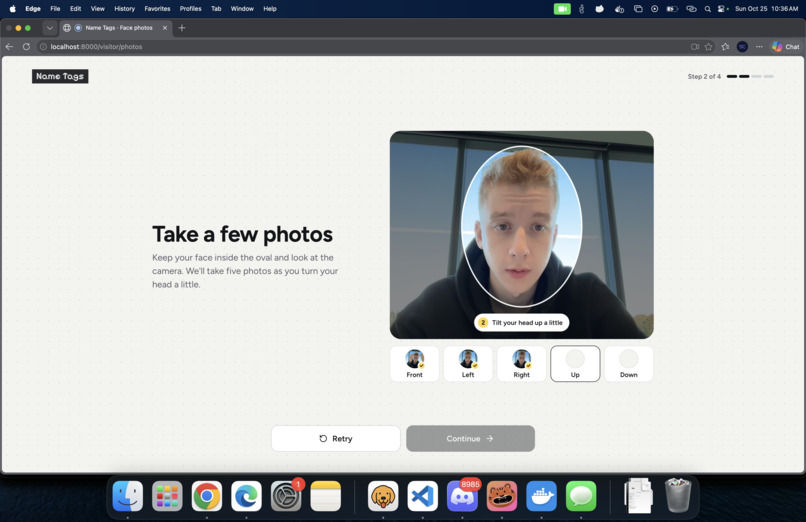Open Google Chrome from the Dock
Image resolution: width=806 pixels, height=522 pixels.
point(207,496)
